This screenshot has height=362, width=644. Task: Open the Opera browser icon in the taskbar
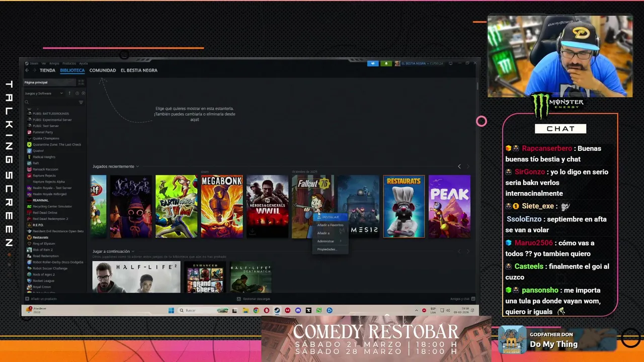266,310
